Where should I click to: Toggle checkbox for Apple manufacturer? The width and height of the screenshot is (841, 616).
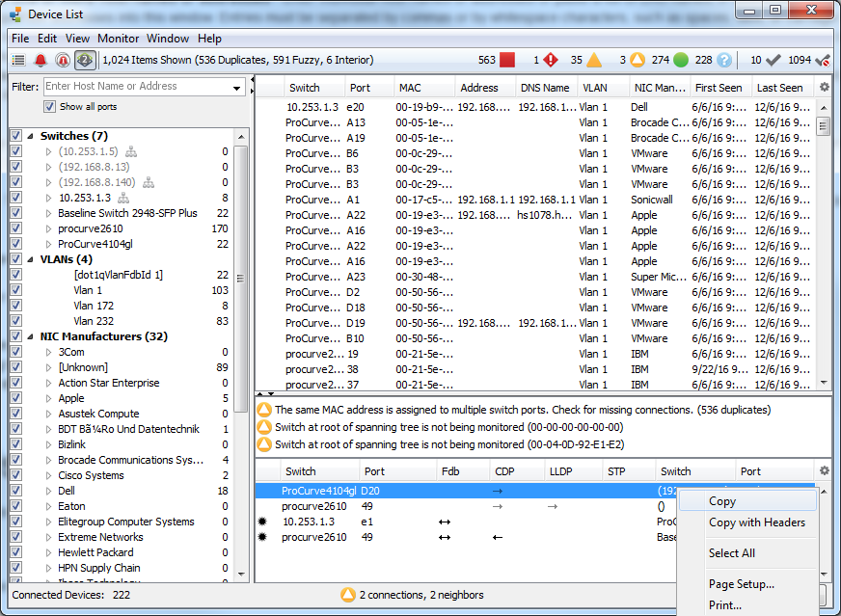tap(16, 398)
